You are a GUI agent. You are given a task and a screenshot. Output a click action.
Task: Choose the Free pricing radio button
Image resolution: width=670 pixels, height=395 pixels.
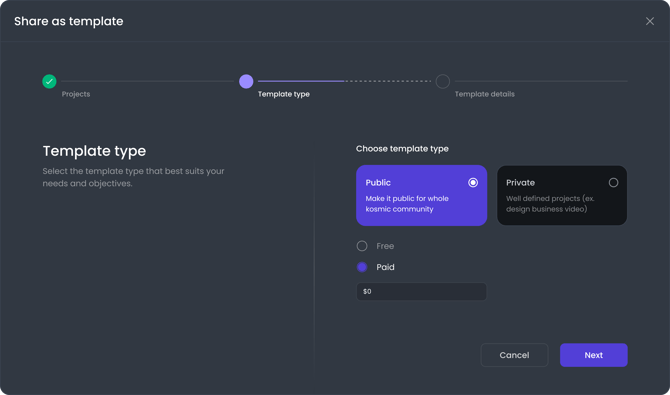coord(362,246)
